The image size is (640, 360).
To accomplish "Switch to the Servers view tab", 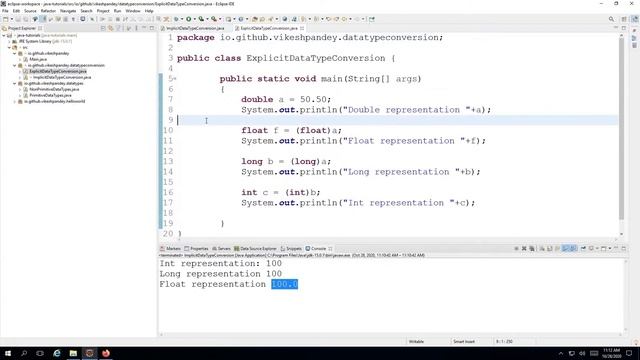I will click(x=222, y=249).
